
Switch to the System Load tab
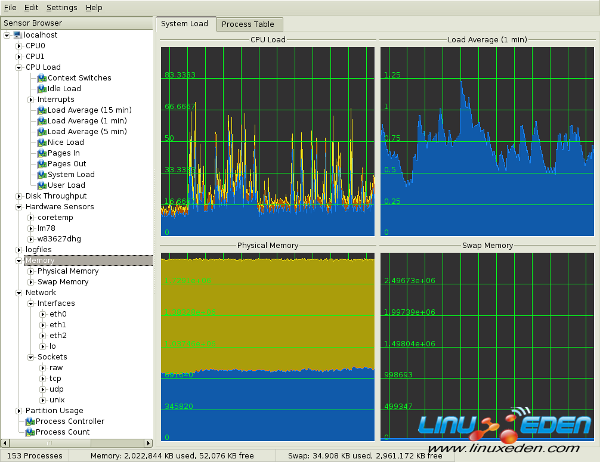coord(185,24)
